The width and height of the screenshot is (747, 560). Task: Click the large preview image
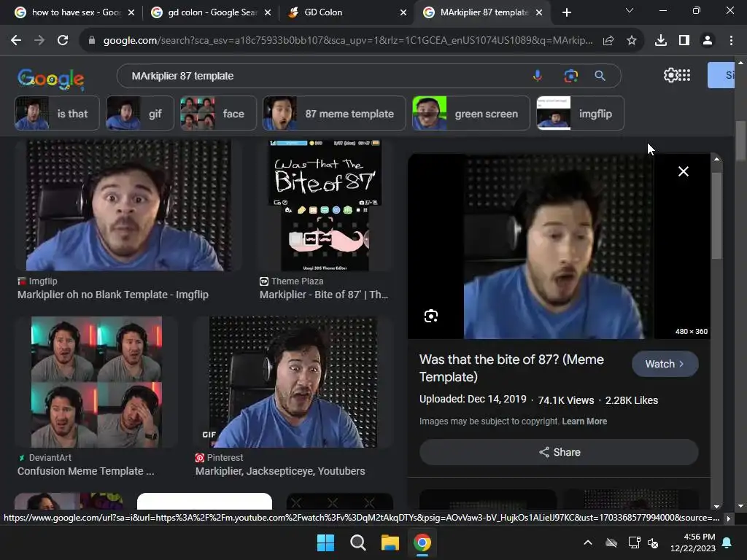pos(559,246)
